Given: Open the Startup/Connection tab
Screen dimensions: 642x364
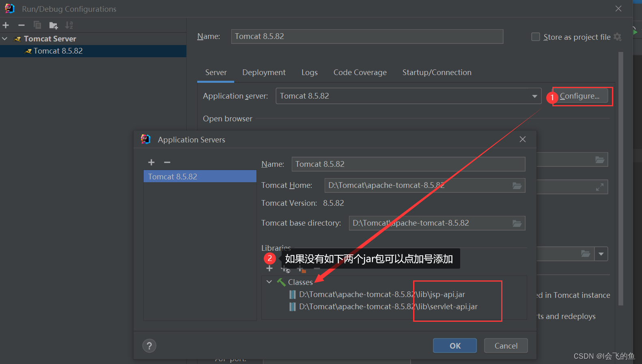Looking at the screenshot, I should pyautogui.click(x=437, y=73).
